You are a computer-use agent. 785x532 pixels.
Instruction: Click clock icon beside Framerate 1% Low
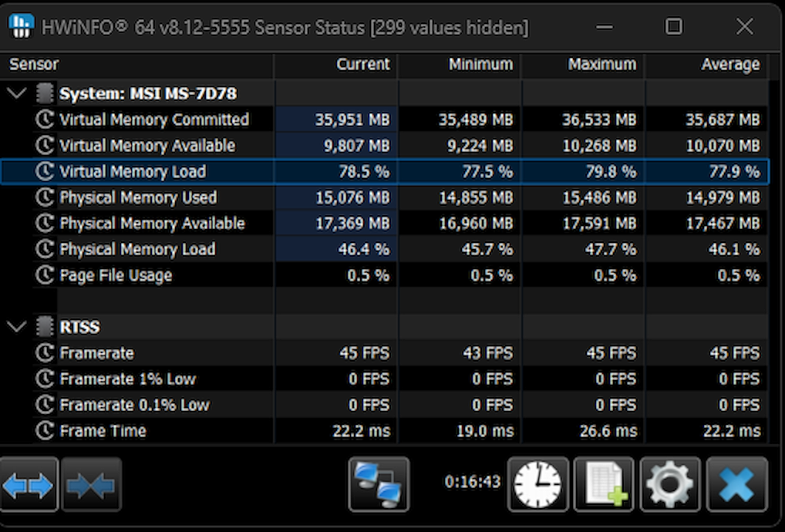coord(45,379)
